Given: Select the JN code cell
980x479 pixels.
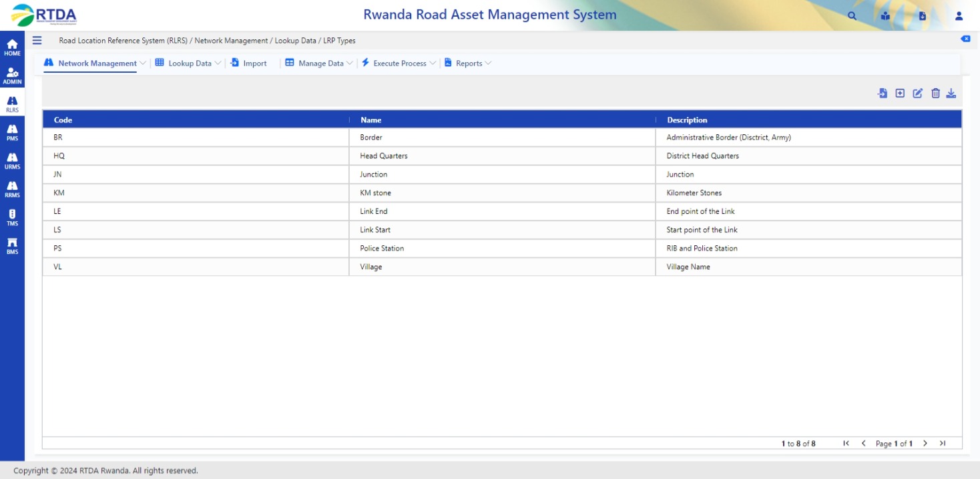Looking at the screenshot, I should (196, 174).
